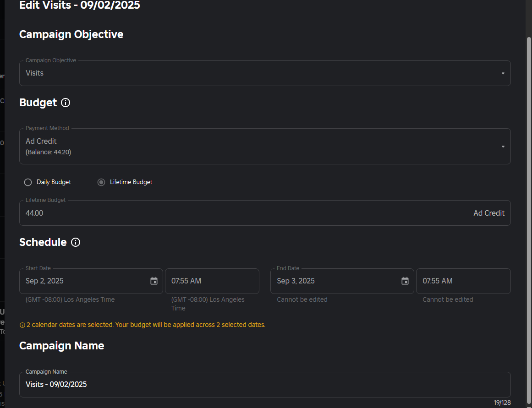Viewport: 532px width, 408px height.
Task: Expand the Payment Method dropdown arrow
Action: (503, 147)
